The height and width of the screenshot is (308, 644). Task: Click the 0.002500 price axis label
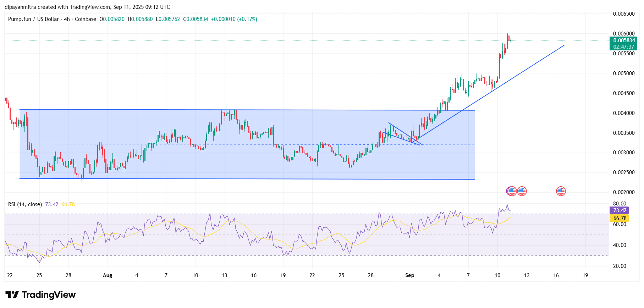click(x=623, y=172)
